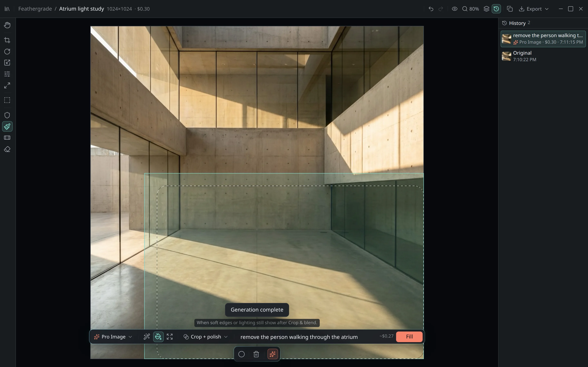Open the adjustments sliders tool
The height and width of the screenshot is (367, 588).
(x=7, y=74)
